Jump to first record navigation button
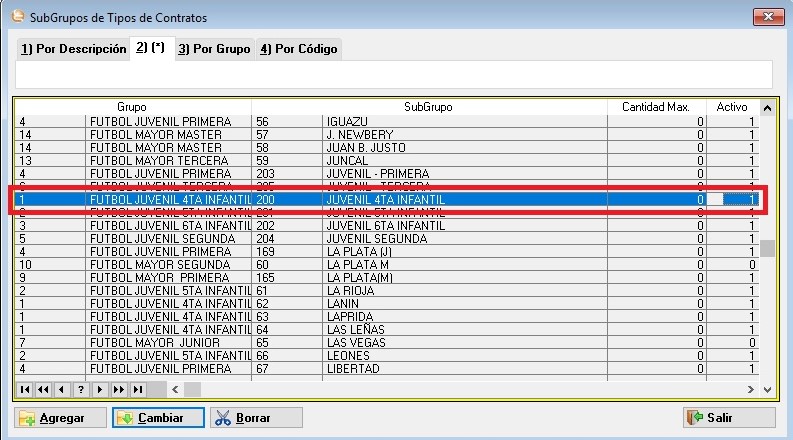This screenshot has width=793, height=440. [24, 389]
